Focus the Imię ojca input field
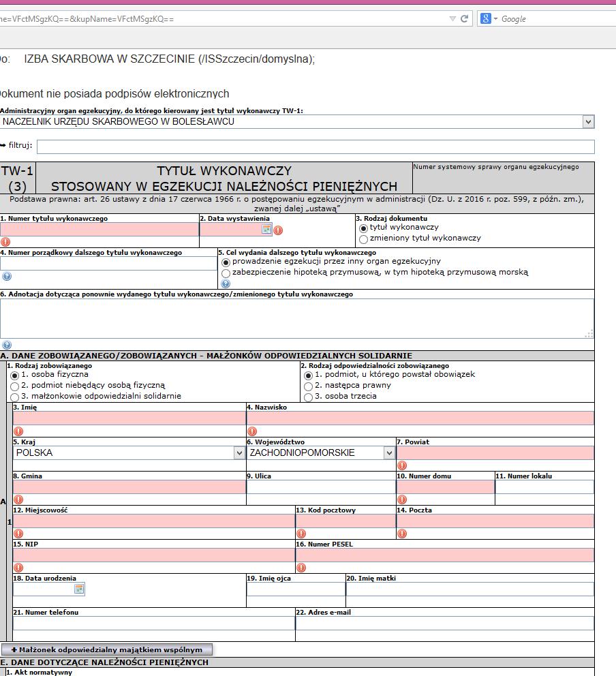Image resolution: width=616 pixels, height=676 pixels. click(296, 589)
